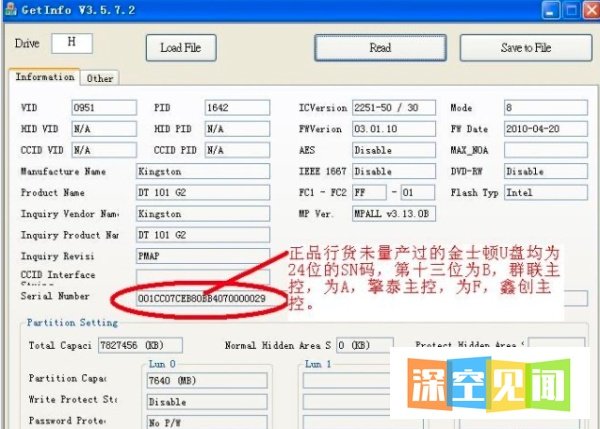This screenshot has height=429, width=600.
Task: Click the GetInfo app icon in title bar
Action: coord(11,9)
